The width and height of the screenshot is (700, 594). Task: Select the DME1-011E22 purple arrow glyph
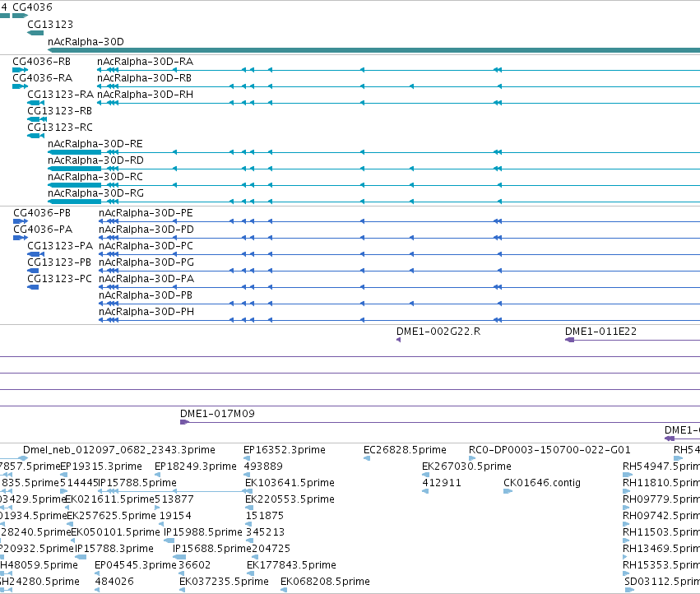click(x=570, y=341)
